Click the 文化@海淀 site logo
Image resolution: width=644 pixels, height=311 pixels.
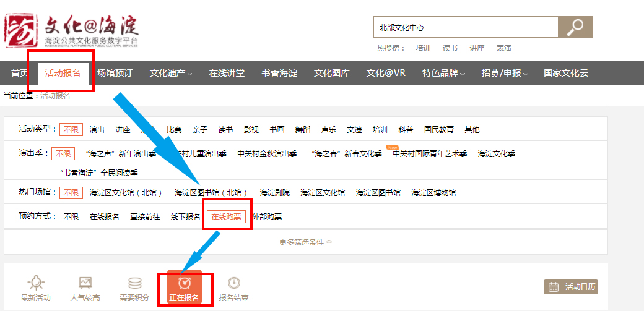coord(71,30)
